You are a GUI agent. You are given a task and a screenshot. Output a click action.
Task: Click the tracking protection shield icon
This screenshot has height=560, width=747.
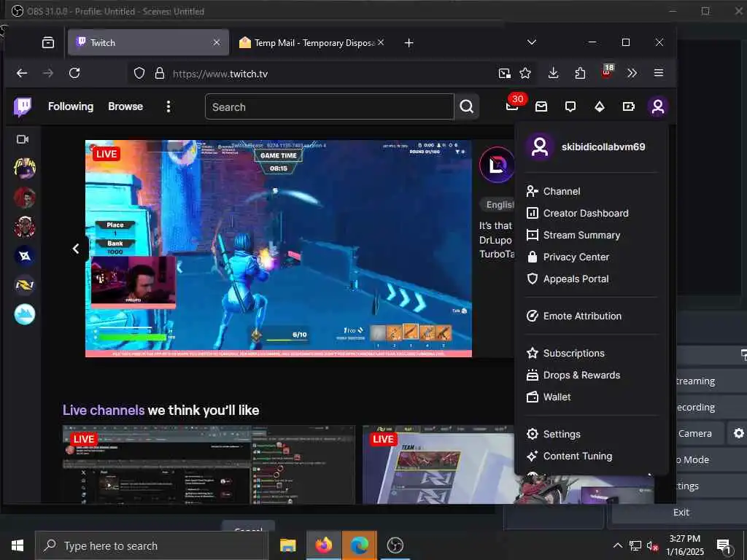coord(139,74)
